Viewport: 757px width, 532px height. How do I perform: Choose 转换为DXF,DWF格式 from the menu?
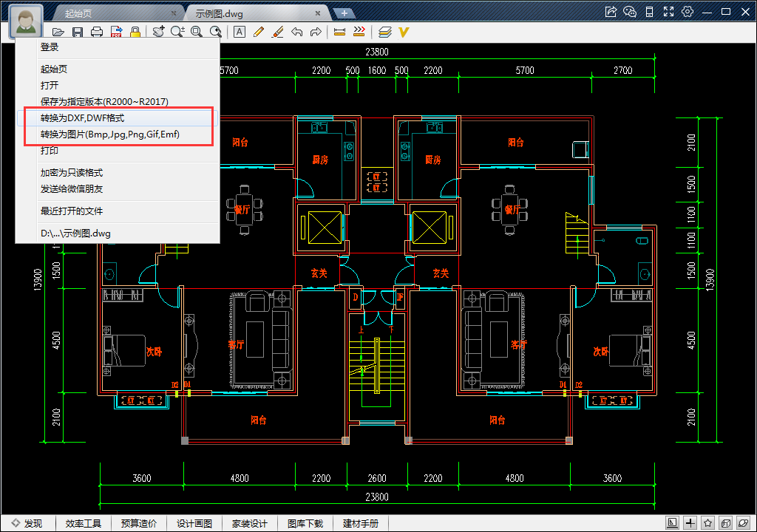click(x=82, y=118)
